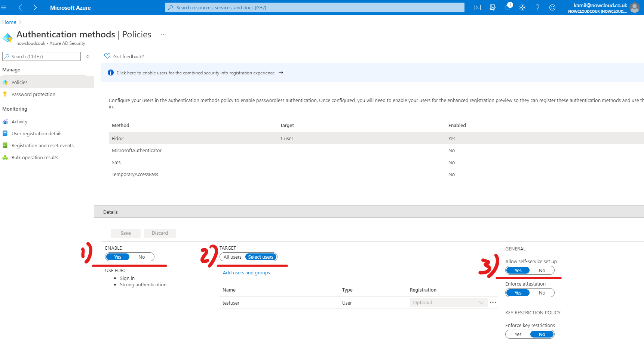Viewport: 644px width, 342px height.
Task: Click testuser name in target table
Action: click(231, 303)
